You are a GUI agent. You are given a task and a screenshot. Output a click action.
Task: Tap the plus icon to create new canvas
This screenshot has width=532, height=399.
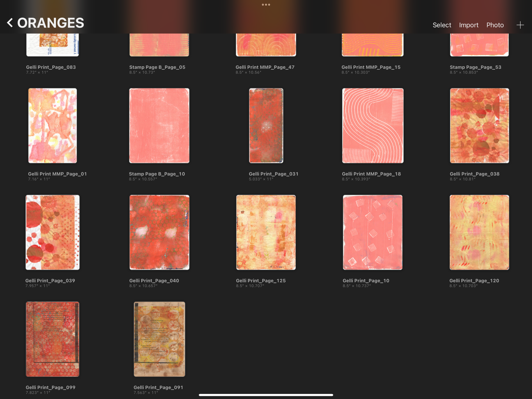pyautogui.click(x=520, y=25)
